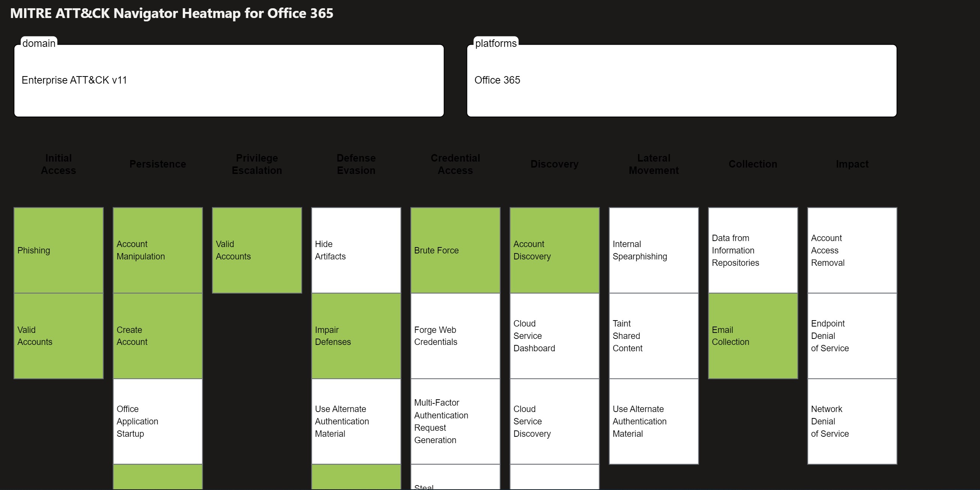Select the Internal Spearphishing technique
Image resolution: width=980 pixels, height=490 pixels.
coord(654,250)
